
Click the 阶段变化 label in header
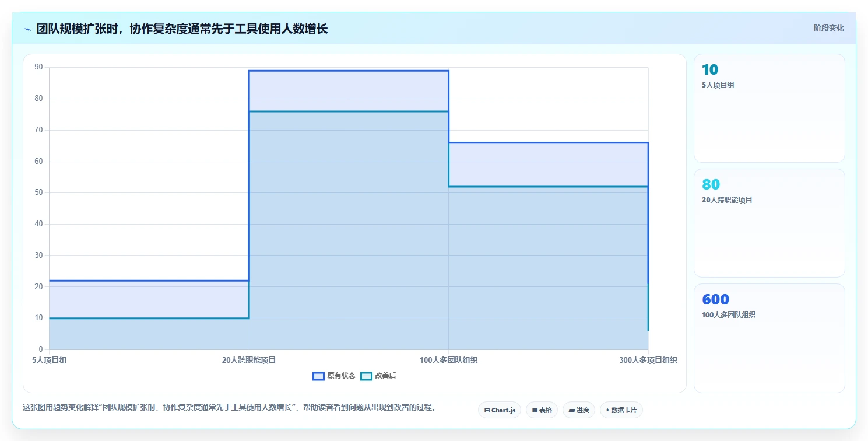pos(828,28)
